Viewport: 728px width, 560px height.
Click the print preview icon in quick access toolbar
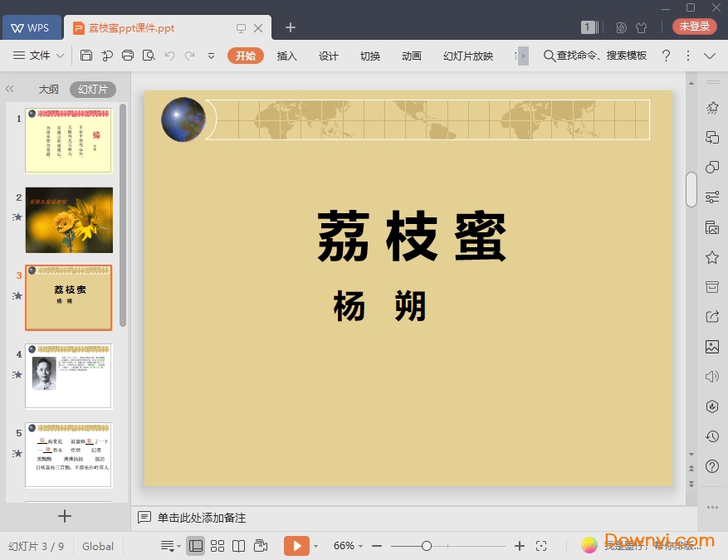pyautogui.click(x=149, y=56)
